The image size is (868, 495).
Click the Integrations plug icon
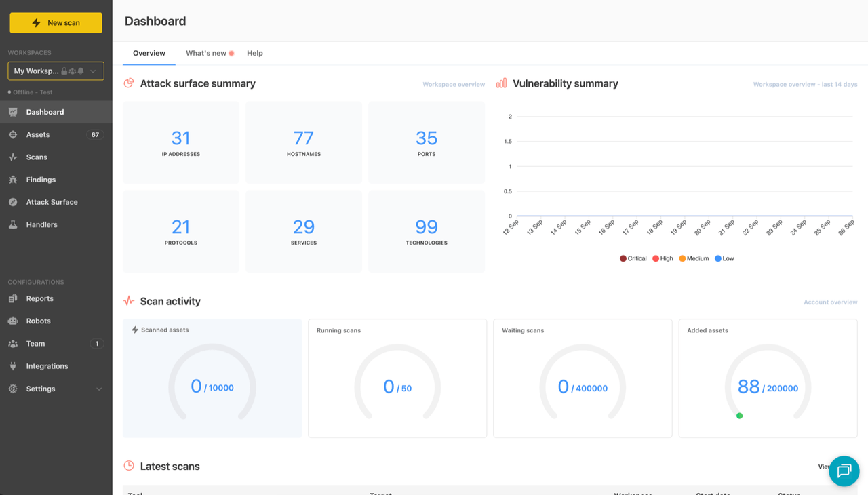[x=13, y=366]
